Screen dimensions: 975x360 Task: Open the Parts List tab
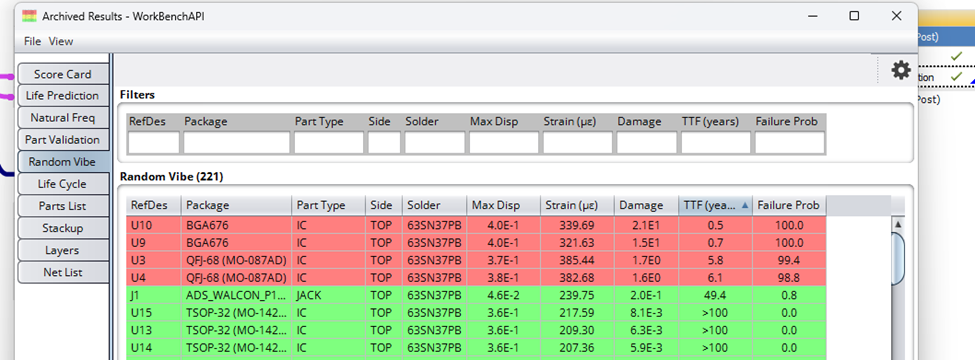(62, 206)
